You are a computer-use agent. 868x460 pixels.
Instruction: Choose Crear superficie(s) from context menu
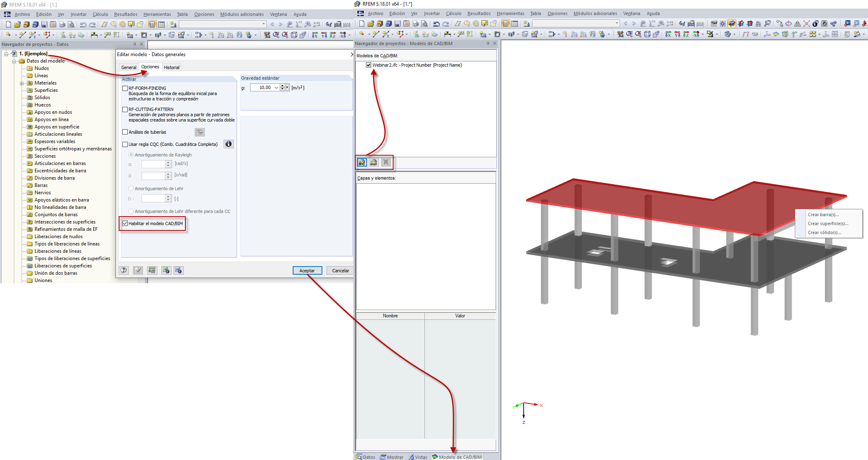pyautogui.click(x=828, y=223)
